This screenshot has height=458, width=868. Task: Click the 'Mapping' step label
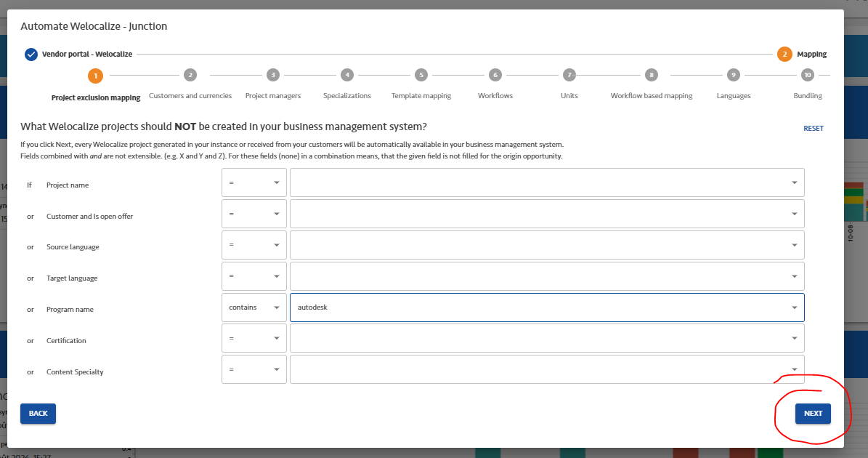(811, 55)
